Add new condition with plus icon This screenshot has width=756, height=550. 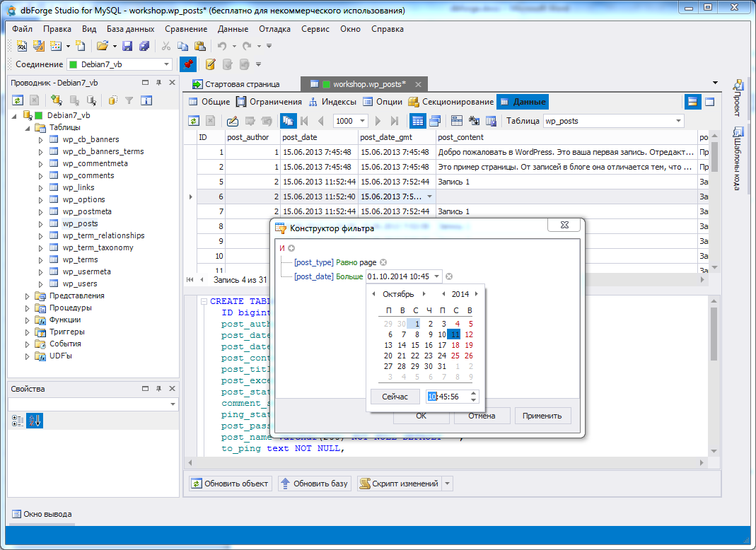[291, 248]
